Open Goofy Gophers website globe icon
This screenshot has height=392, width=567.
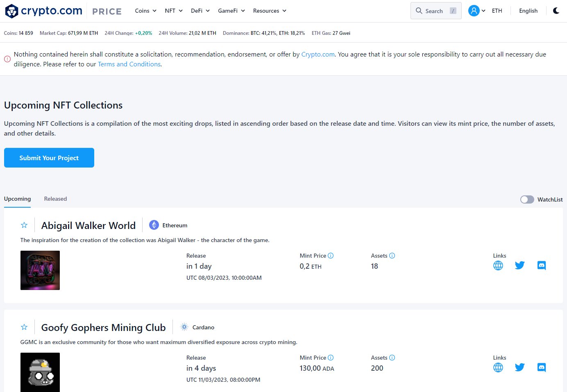[498, 367]
